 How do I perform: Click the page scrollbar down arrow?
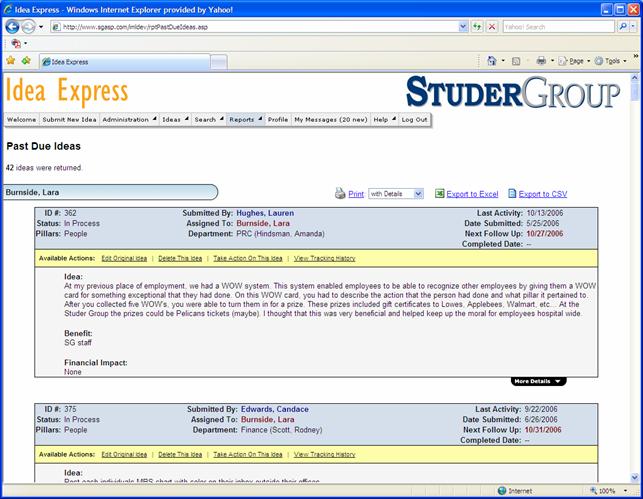634,477
